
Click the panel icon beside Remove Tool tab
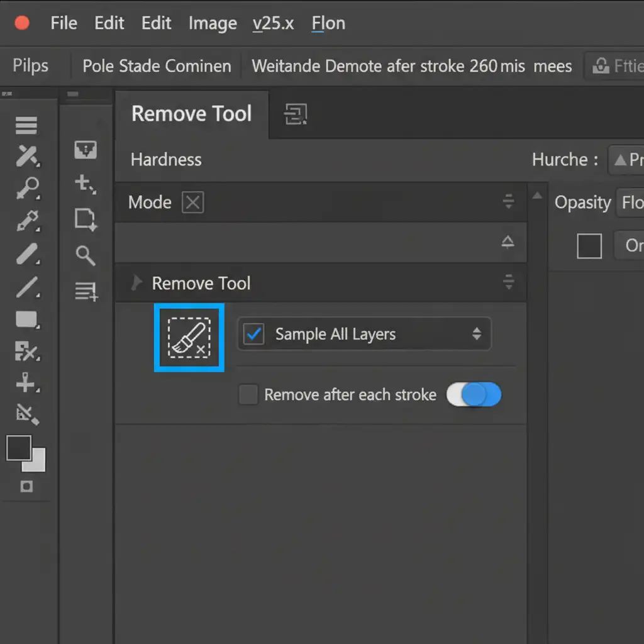pyautogui.click(x=295, y=114)
